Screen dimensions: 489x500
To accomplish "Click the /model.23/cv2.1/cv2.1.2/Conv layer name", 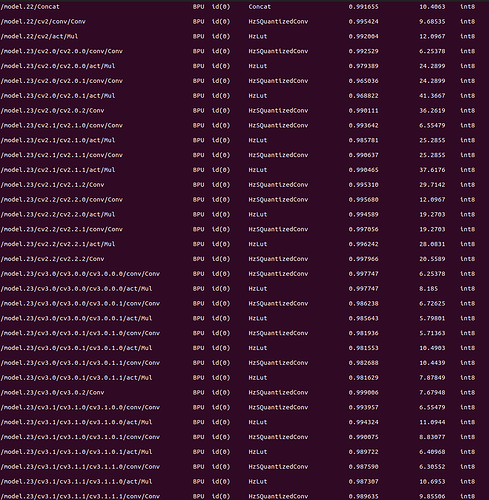I will pyautogui.click(x=52, y=185).
